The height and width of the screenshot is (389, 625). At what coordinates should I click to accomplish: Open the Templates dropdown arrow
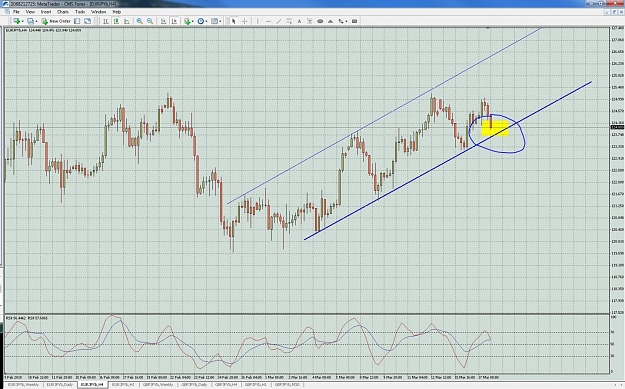click(x=220, y=21)
